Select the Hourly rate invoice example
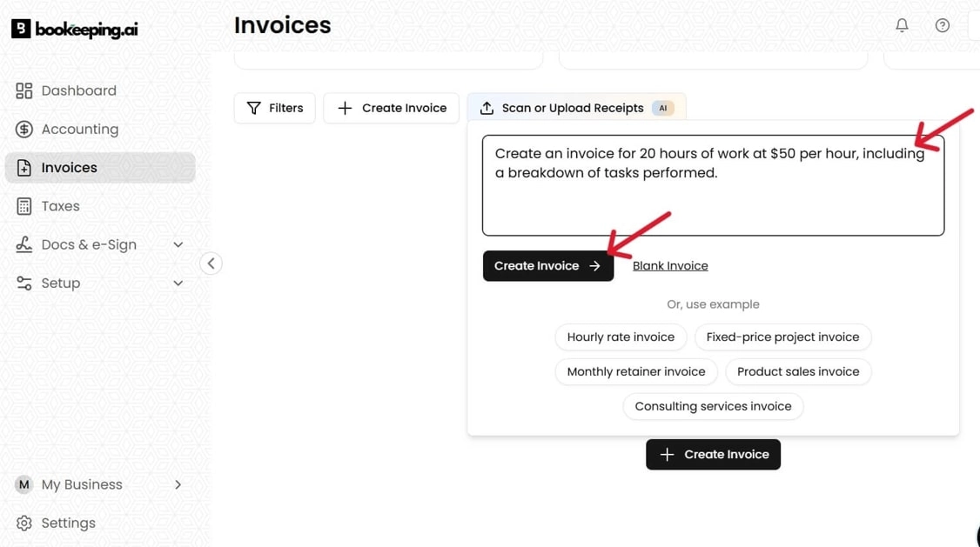 pos(621,337)
